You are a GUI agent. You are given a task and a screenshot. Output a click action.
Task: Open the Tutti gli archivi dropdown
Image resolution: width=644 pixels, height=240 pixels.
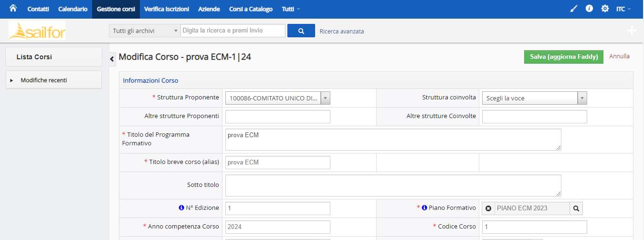coord(145,31)
